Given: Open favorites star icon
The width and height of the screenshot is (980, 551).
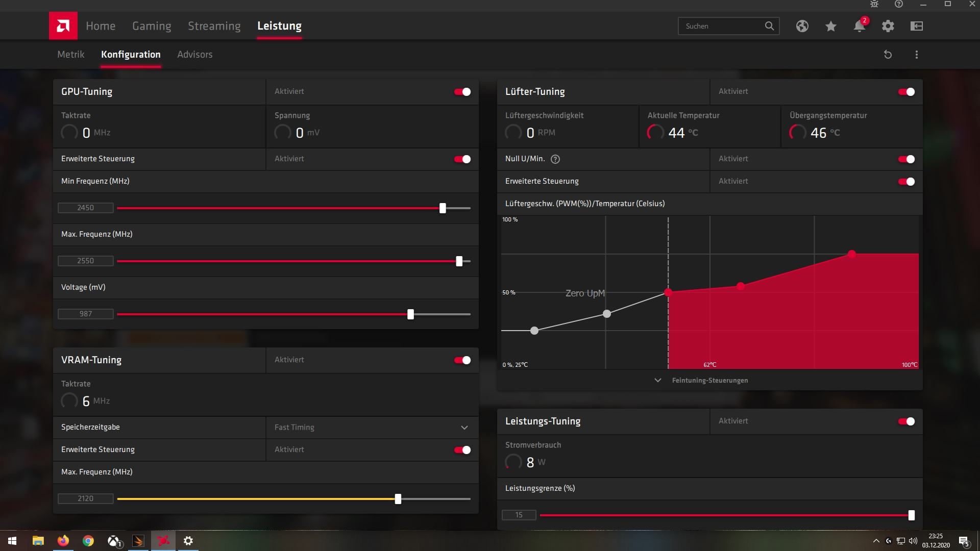Looking at the screenshot, I should [x=830, y=26].
